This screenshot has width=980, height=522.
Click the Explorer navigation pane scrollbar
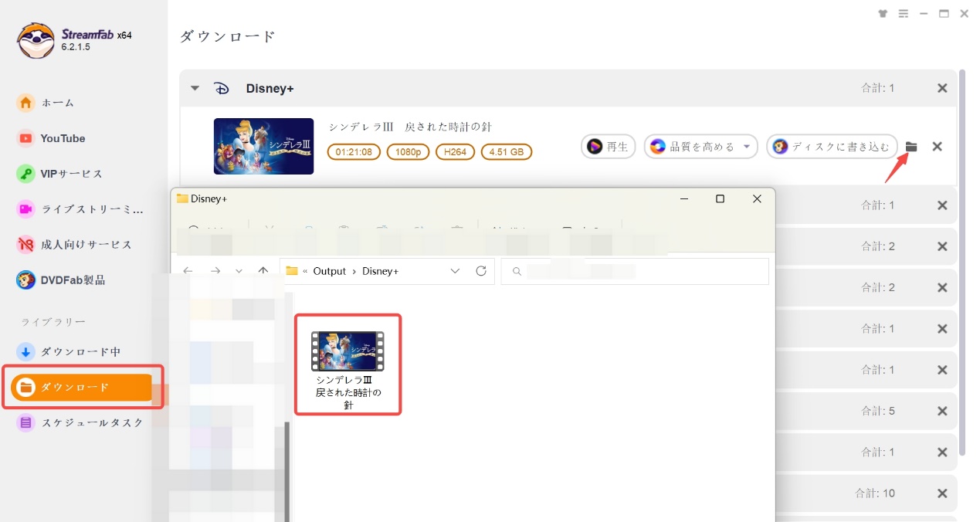pos(288,473)
